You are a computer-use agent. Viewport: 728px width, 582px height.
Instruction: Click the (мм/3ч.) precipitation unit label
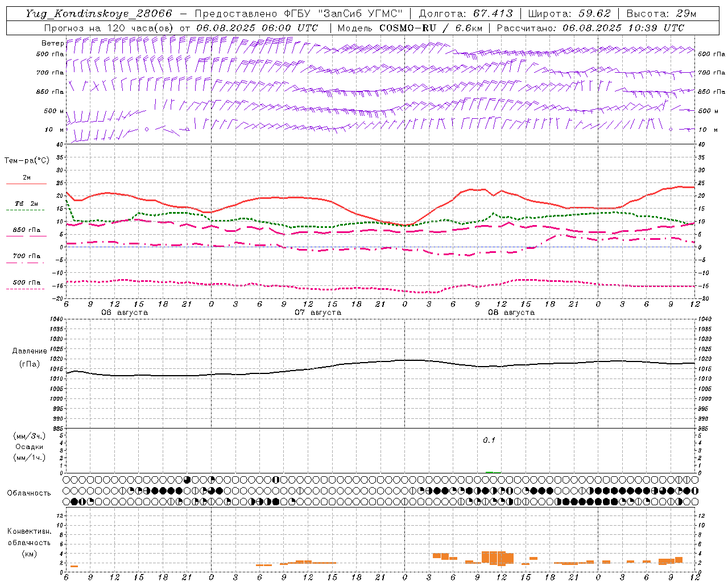30,436
